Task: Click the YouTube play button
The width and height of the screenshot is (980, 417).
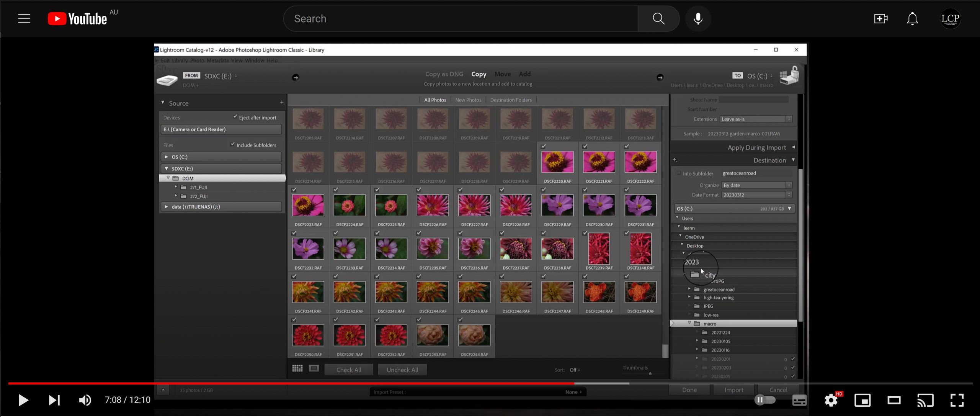Action: pyautogui.click(x=23, y=400)
